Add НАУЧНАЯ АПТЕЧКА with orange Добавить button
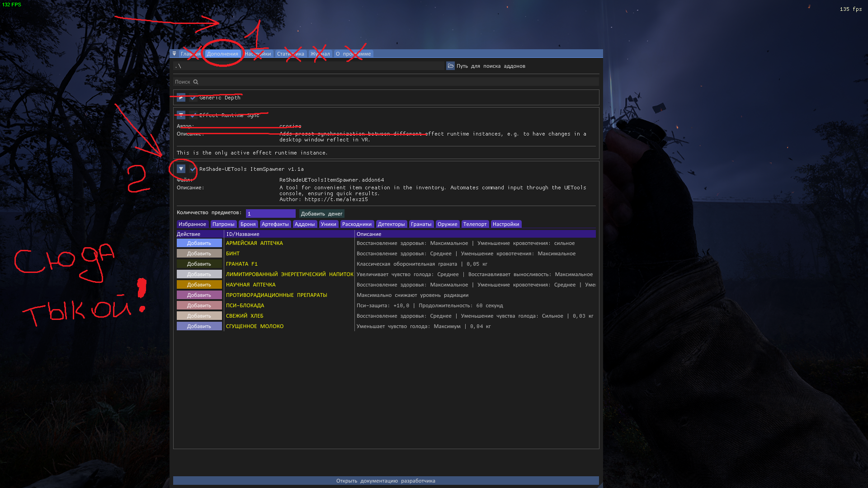868x488 pixels. click(x=199, y=285)
